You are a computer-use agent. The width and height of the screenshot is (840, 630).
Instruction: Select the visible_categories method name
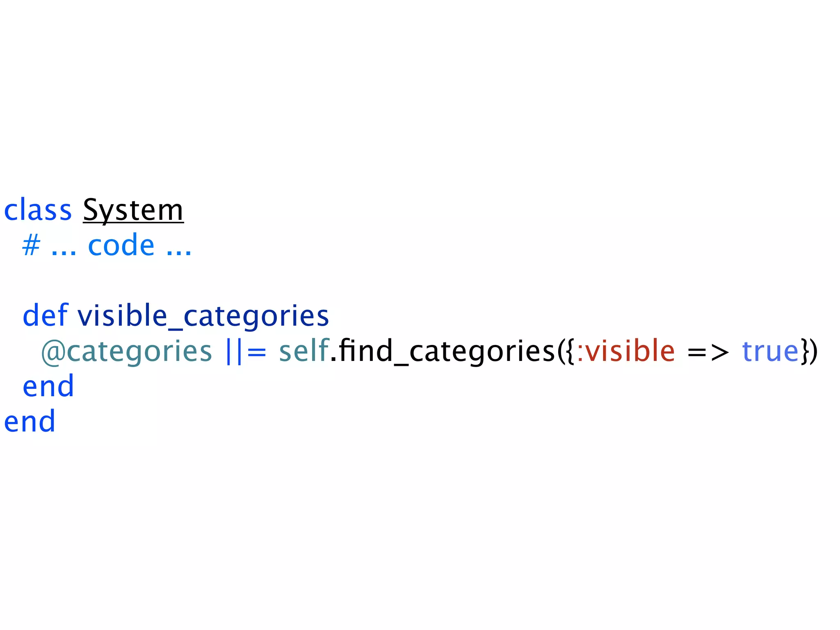pyautogui.click(x=203, y=317)
